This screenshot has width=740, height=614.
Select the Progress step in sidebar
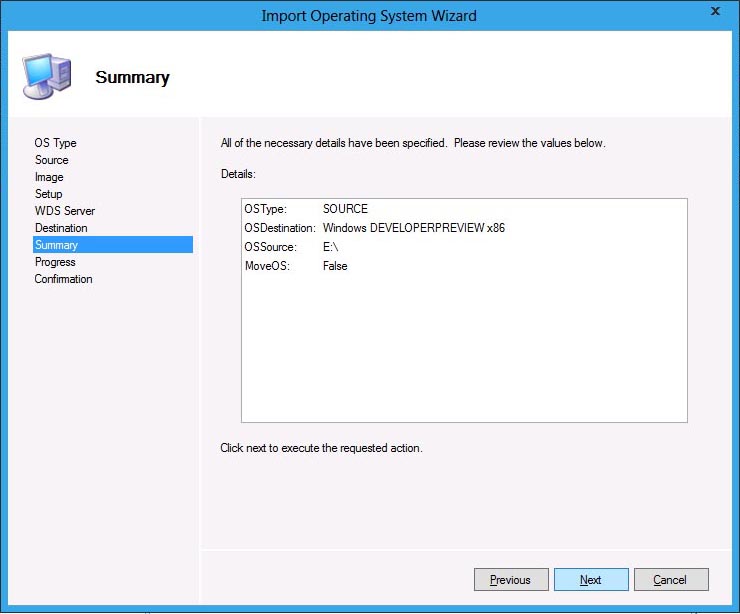55,262
